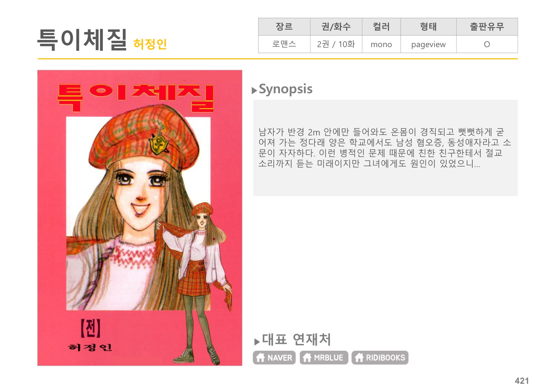Image resolution: width=554 pixels, height=392 pixels.
Task: Select the 로맨스 genre cell
Action: pyautogui.click(x=284, y=44)
